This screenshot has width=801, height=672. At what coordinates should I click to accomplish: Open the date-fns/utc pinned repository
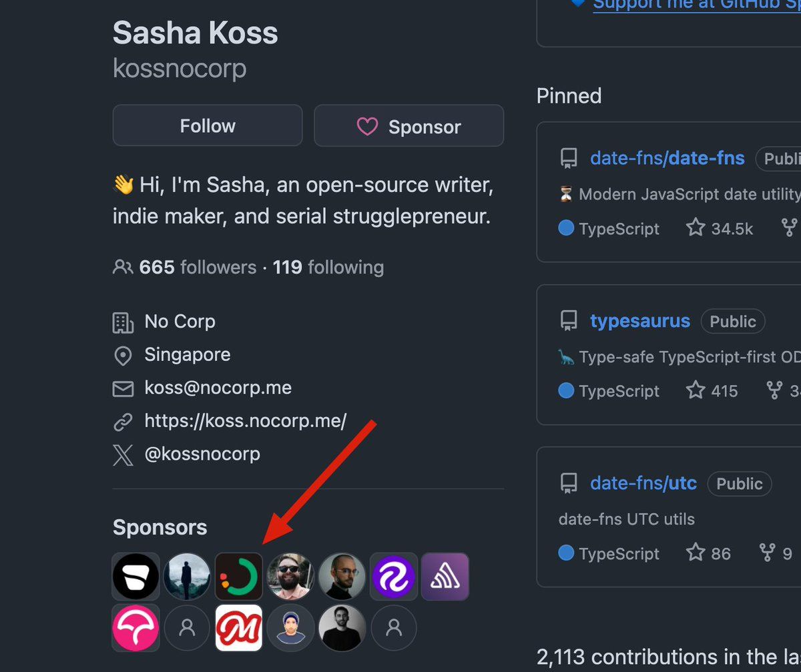(643, 483)
